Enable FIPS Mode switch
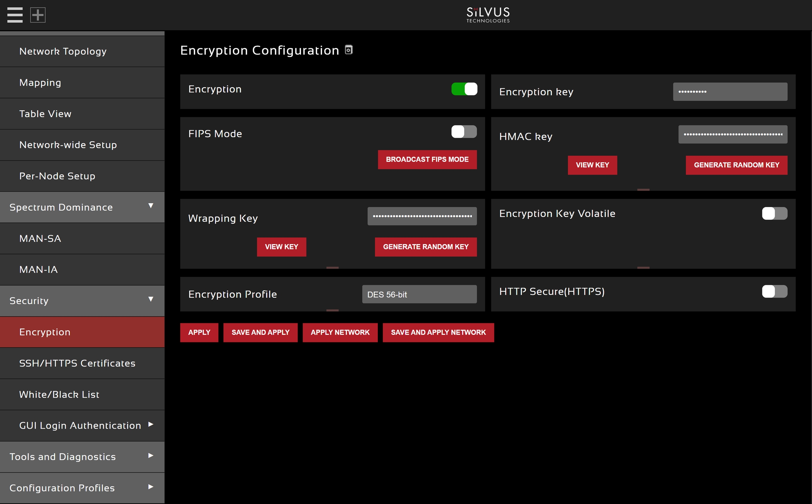The width and height of the screenshot is (812, 504). [464, 132]
